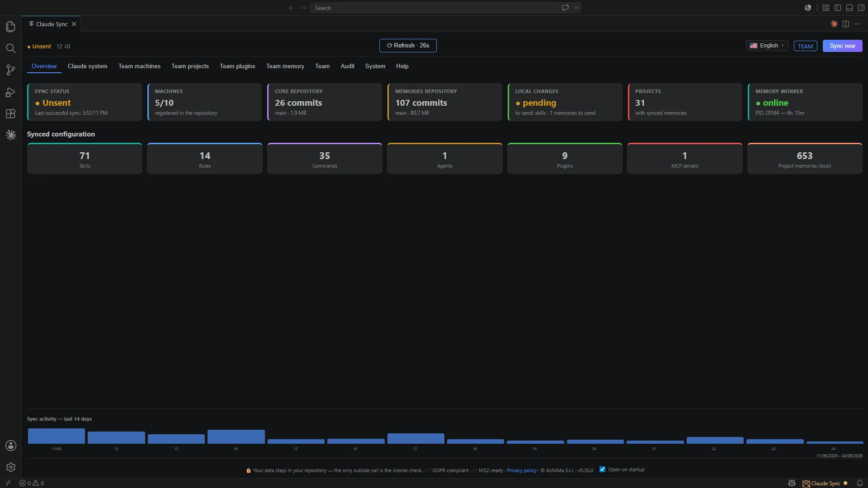Click the 1 MCP servers tile
This screenshot has height=488, width=868.
click(x=685, y=159)
